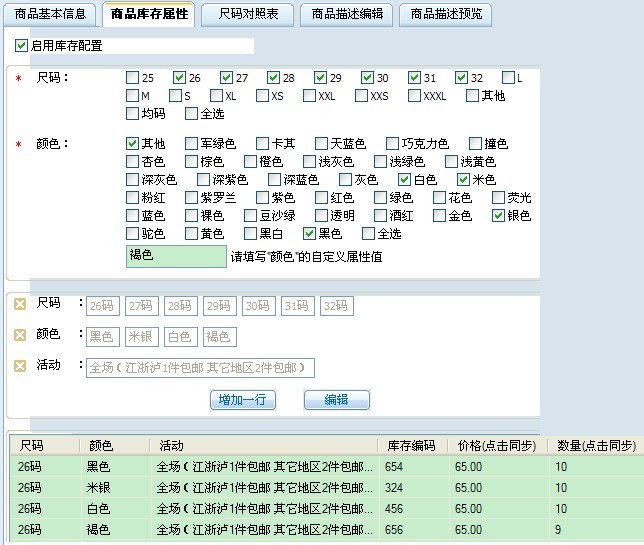Uncheck the 启用库存配置 checkbox
644x545 pixels.
pyautogui.click(x=22, y=46)
